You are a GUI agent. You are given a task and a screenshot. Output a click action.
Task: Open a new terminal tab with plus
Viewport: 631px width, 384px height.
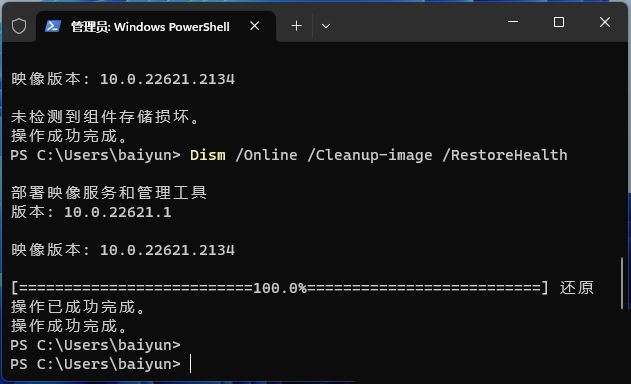pyautogui.click(x=297, y=26)
